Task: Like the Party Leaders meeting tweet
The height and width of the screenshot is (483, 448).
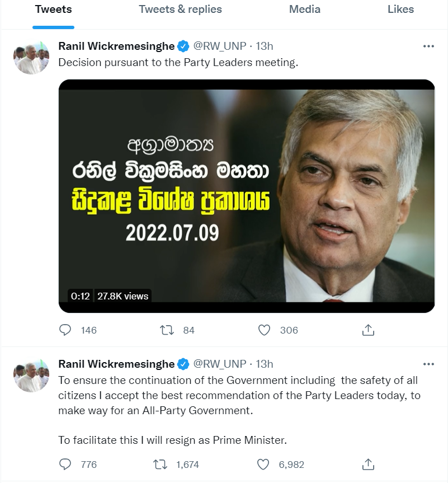Action: [x=264, y=330]
